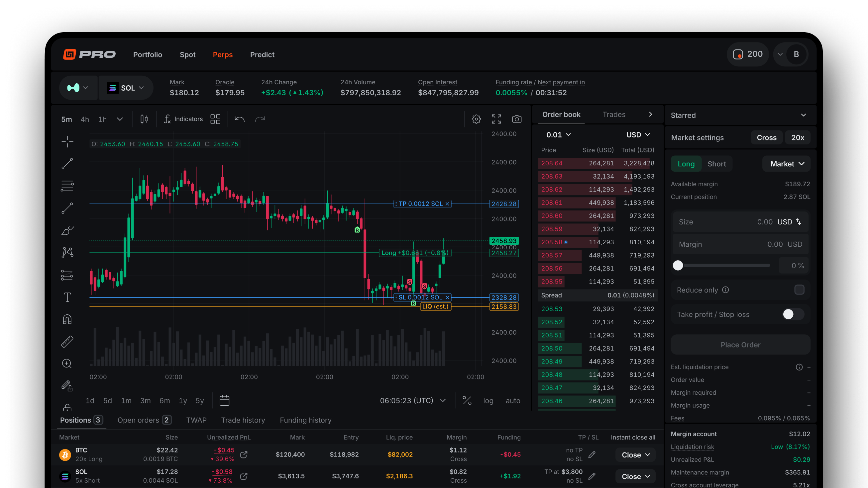
Task: Open the Indicators menu
Action: (183, 119)
